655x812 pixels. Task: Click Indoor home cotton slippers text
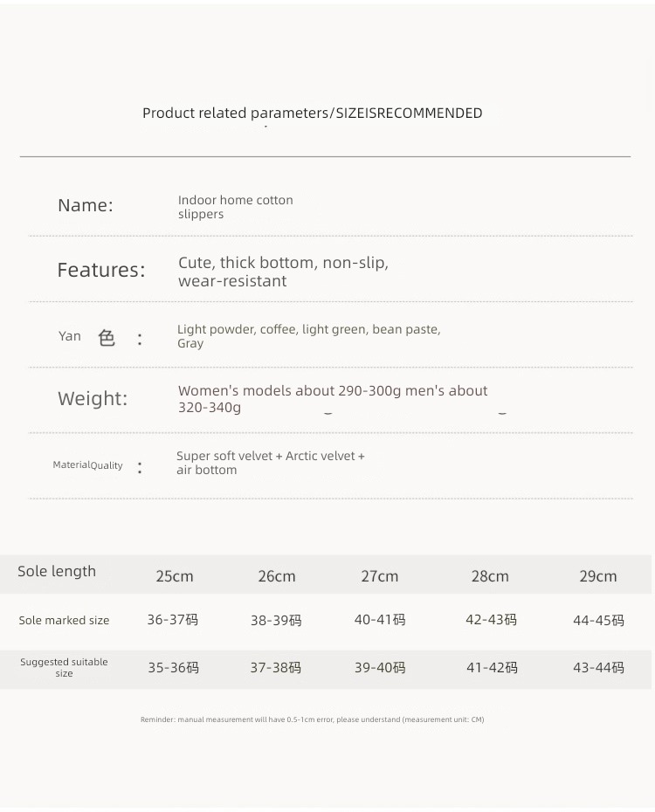[236, 207]
